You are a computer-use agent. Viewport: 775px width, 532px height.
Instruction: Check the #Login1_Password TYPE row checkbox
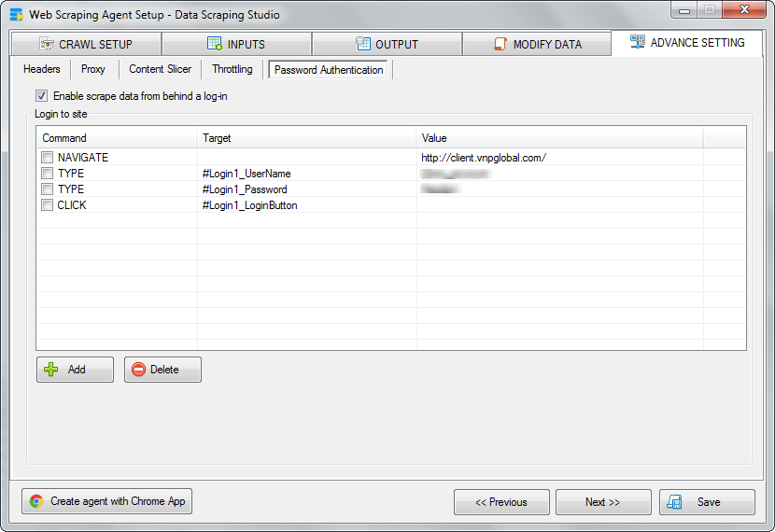pos(47,189)
